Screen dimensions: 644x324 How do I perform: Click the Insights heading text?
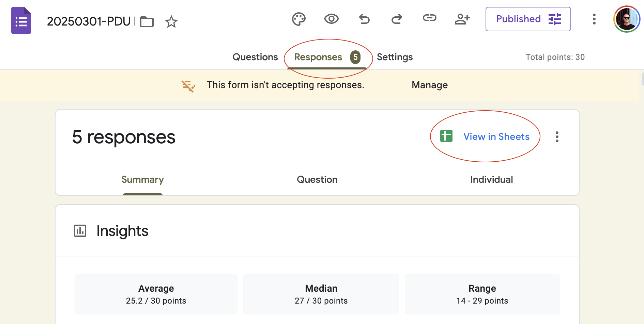click(122, 231)
